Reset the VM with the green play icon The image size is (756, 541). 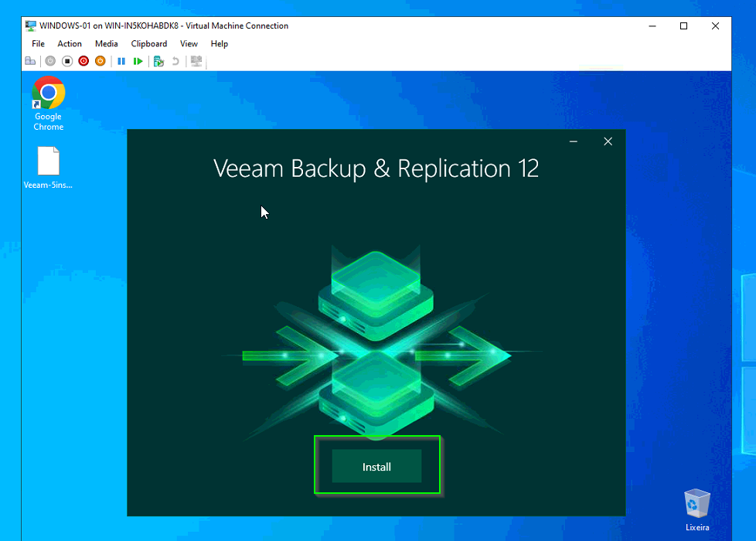pyautogui.click(x=138, y=61)
